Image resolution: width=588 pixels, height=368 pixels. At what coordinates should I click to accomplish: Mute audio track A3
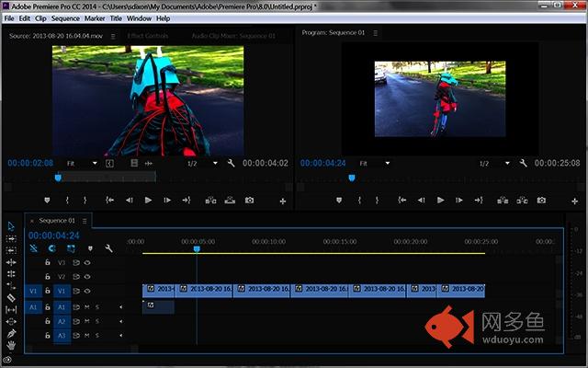[87, 335]
